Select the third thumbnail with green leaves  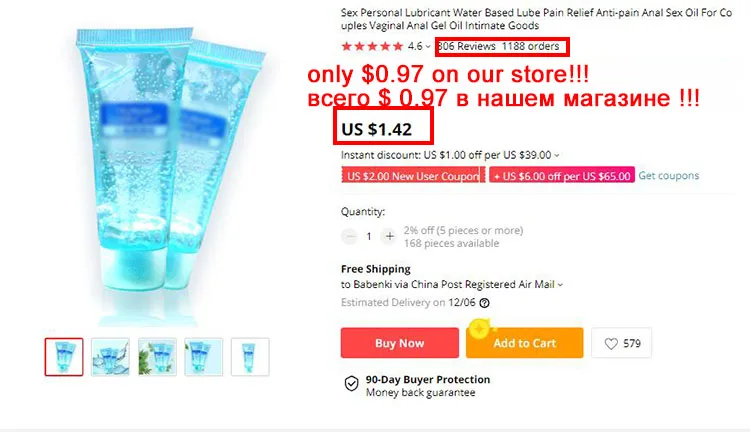point(157,357)
